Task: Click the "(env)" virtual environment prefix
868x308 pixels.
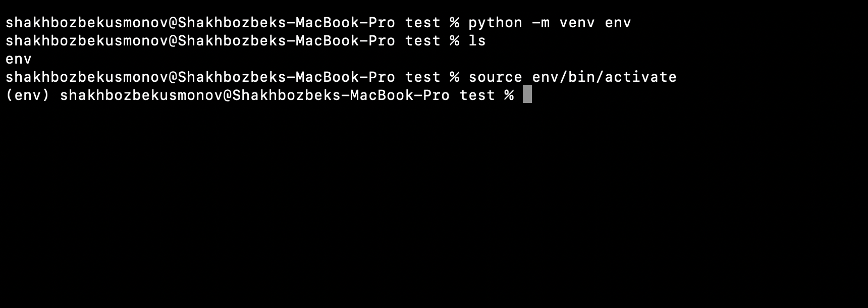Action: [x=28, y=95]
